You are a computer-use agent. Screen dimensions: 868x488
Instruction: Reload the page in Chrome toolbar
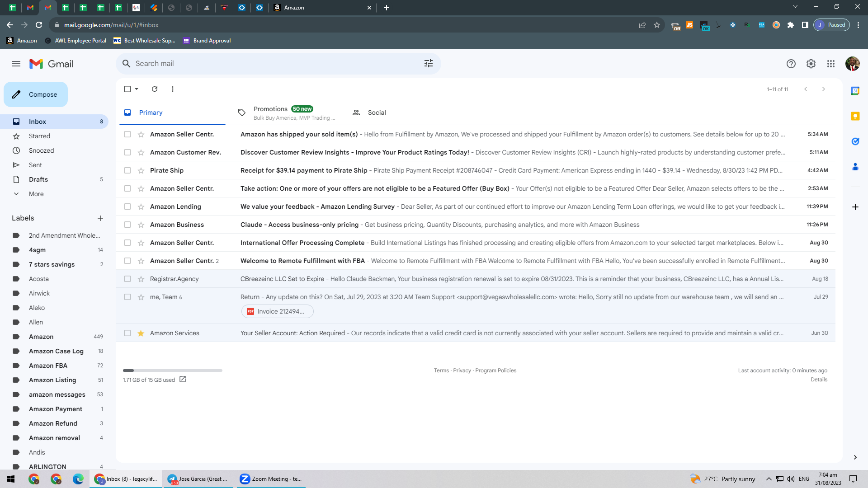[x=39, y=25]
